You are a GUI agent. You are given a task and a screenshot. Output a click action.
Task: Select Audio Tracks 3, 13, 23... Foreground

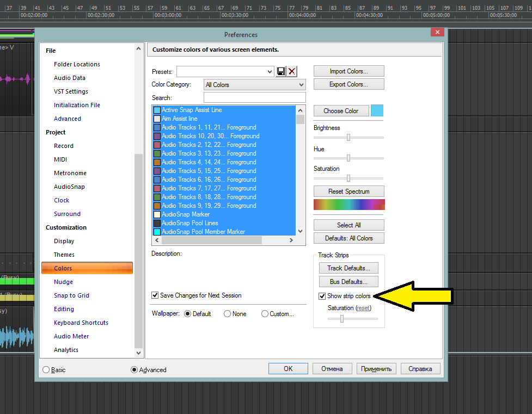click(224, 153)
